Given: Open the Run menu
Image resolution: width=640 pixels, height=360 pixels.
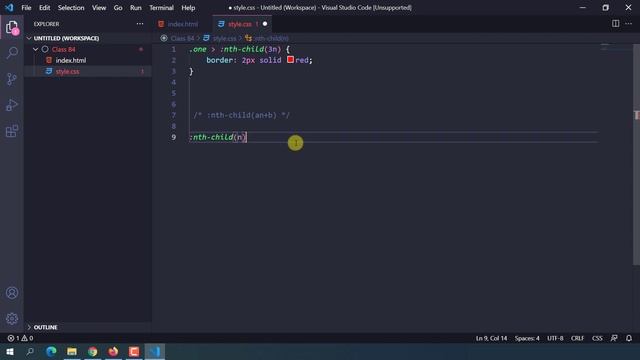Looking at the screenshot, I should pyautogui.click(x=136, y=8).
